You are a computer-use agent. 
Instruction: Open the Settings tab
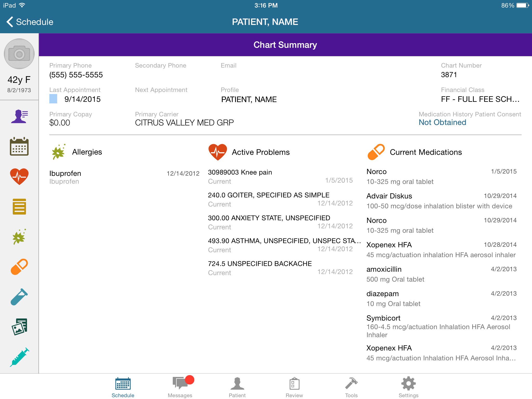408,387
